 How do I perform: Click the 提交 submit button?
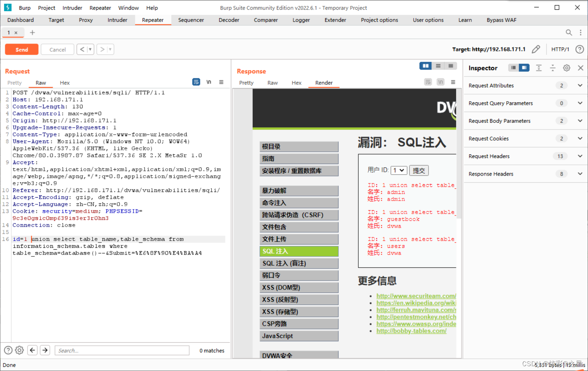[419, 170]
